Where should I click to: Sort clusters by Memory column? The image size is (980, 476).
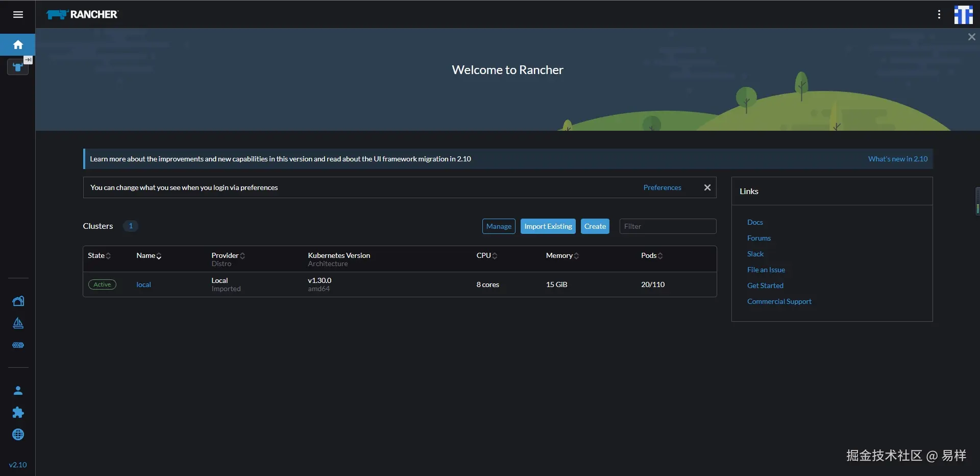pos(562,255)
